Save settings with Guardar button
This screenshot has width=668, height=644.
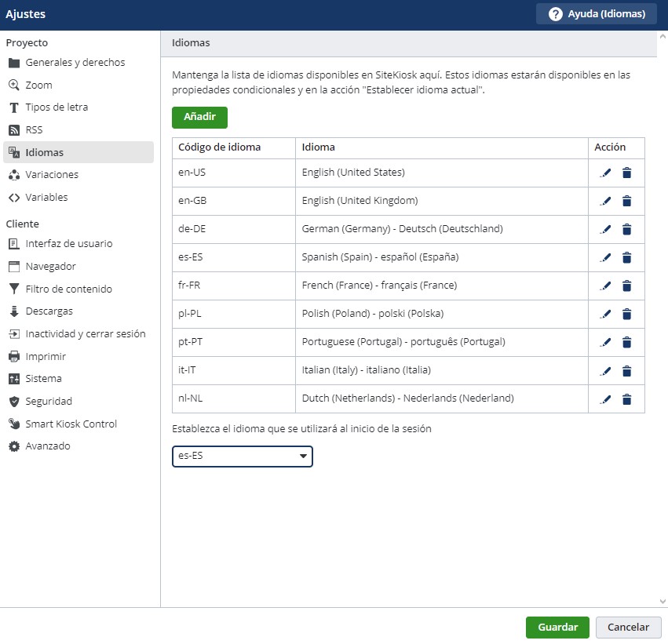pos(557,628)
